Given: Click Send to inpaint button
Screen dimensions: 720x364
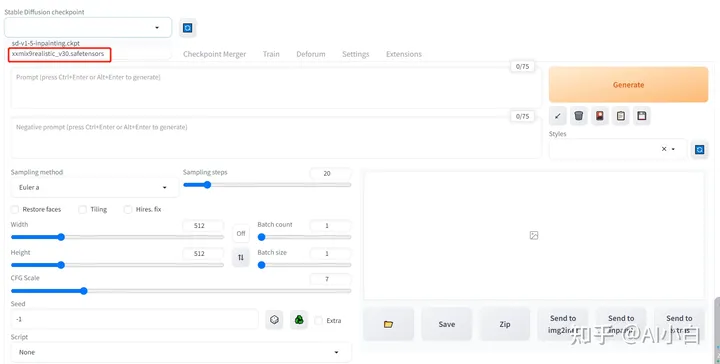Looking at the screenshot, I should 621,324.
